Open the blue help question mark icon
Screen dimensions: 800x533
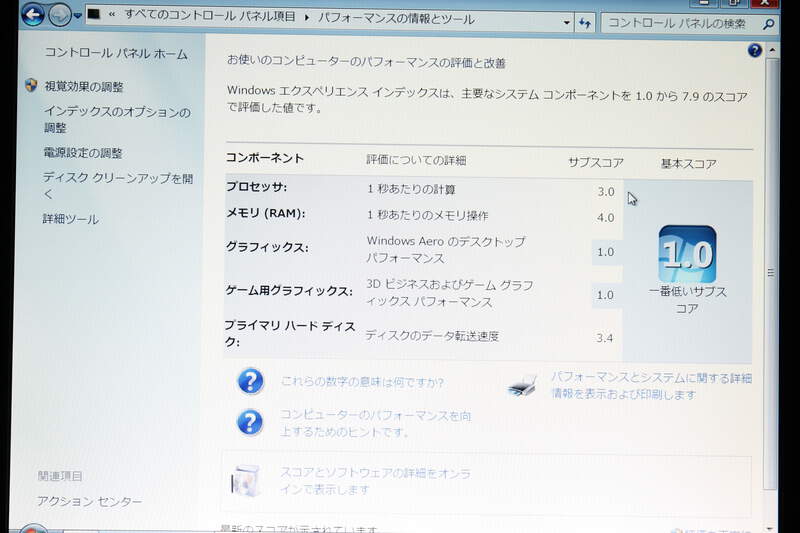[x=755, y=50]
